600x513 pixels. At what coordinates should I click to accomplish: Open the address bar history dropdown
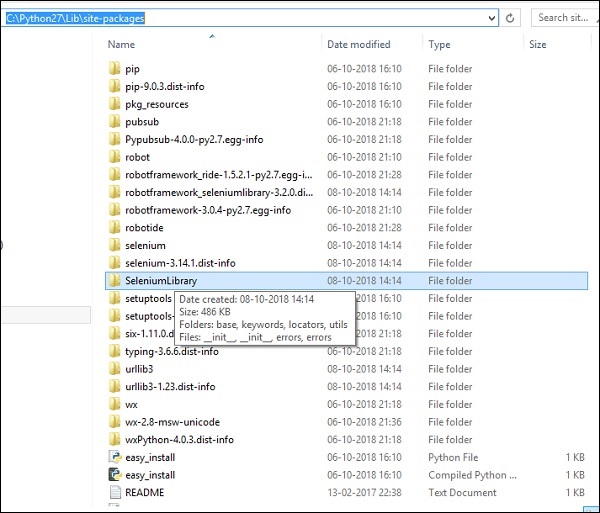click(x=492, y=18)
